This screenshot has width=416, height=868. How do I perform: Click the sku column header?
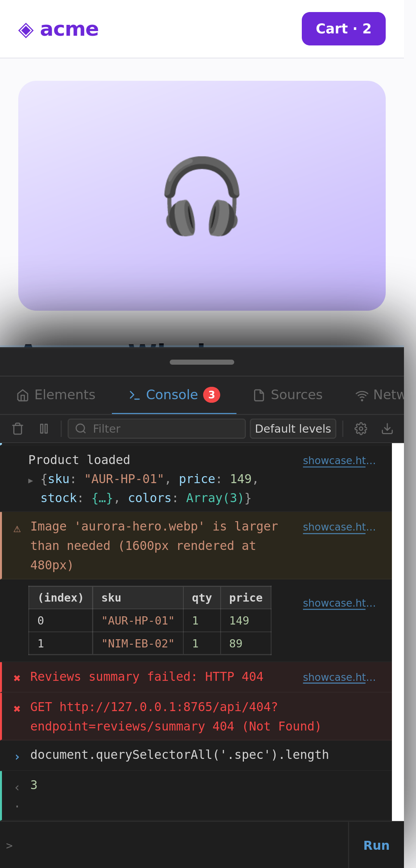tap(138, 598)
